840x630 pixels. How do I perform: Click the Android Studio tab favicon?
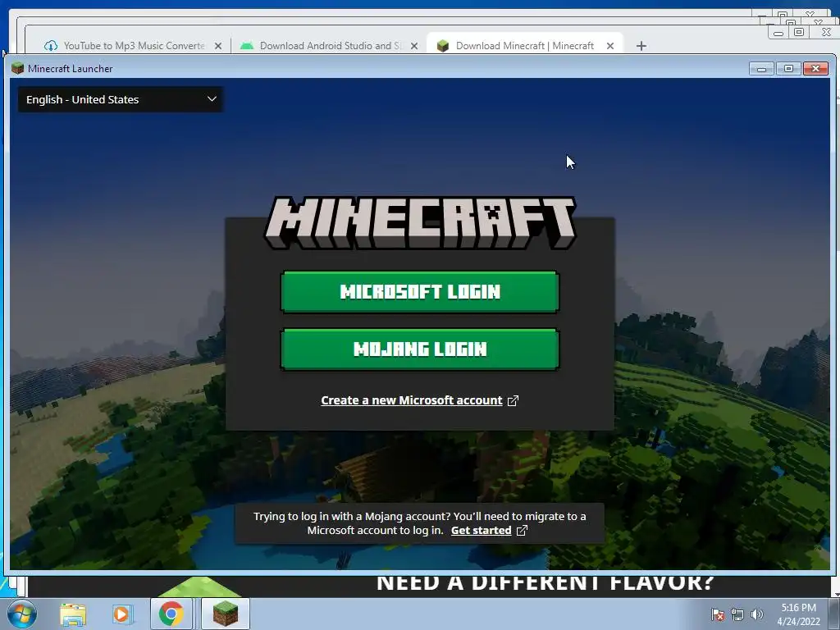pos(247,46)
